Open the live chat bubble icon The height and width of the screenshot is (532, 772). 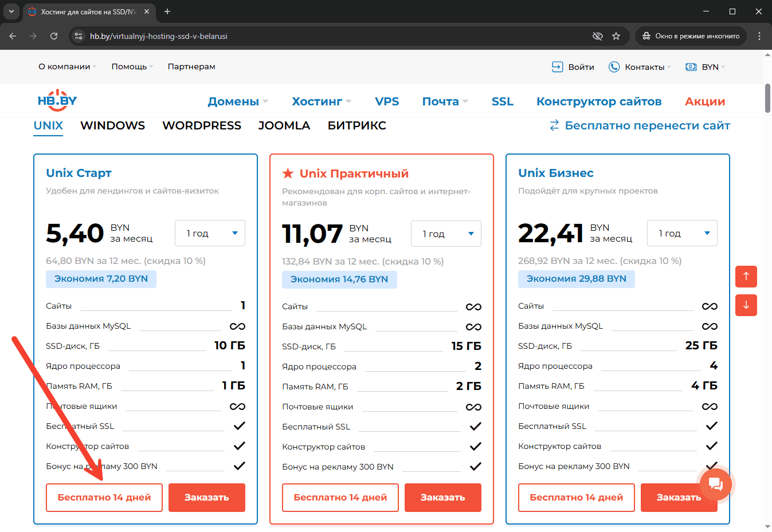tap(715, 484)
